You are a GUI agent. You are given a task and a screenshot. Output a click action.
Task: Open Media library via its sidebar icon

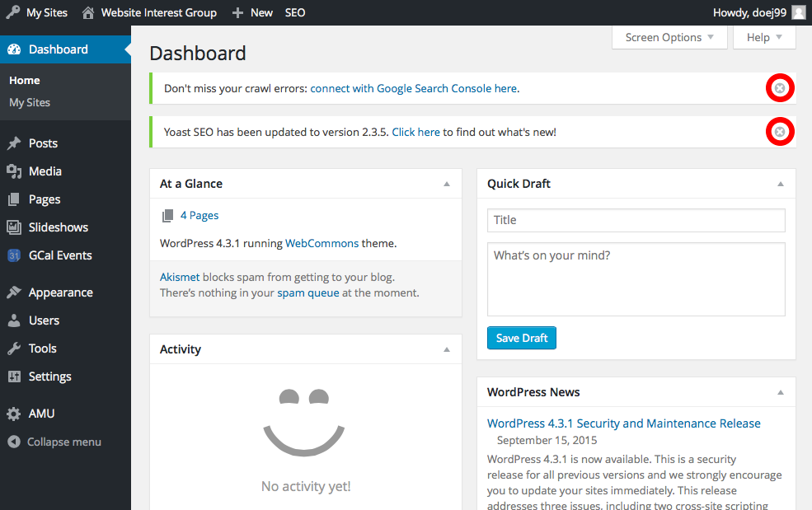click(x=14, y=171)
